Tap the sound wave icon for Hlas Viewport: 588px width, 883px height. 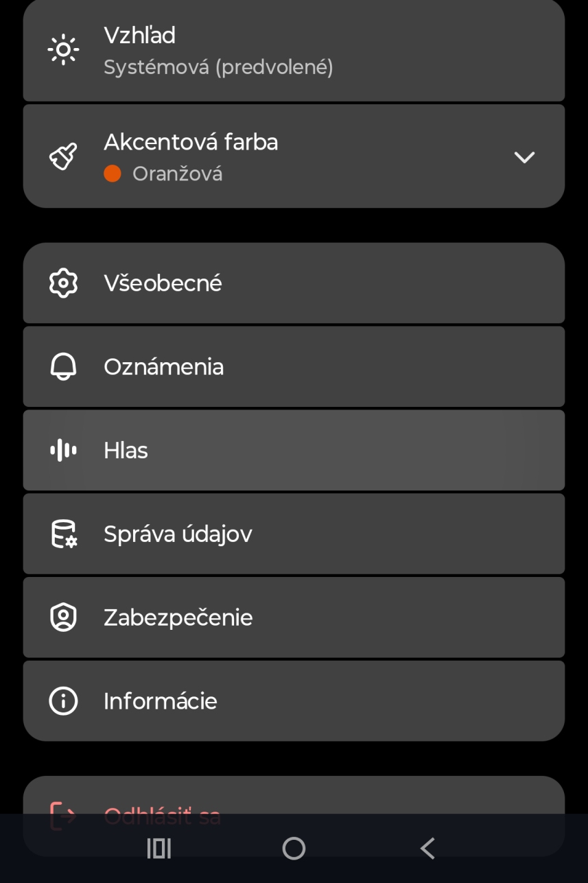pos(63,450)
